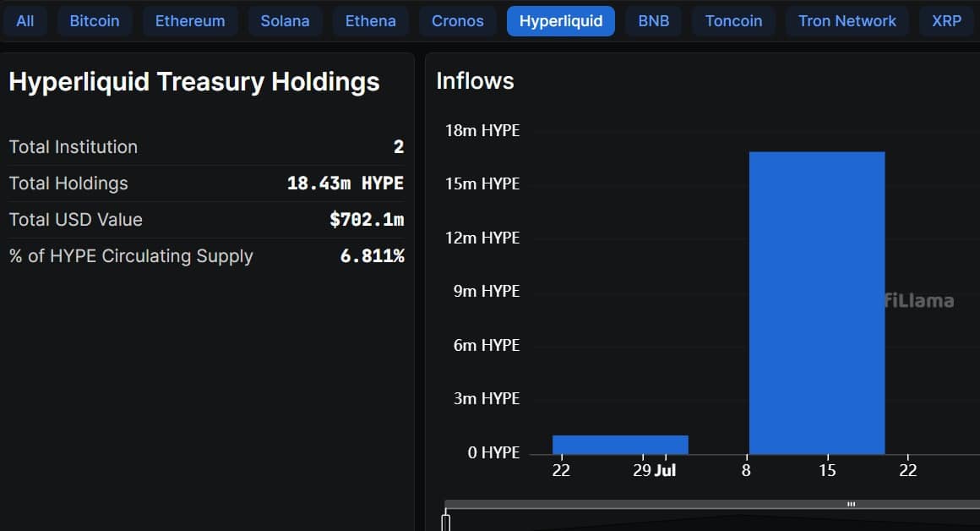This screenshot has height=531, width=980.
Task: Click the grip on the range slider bar
Action: [852, 504]
